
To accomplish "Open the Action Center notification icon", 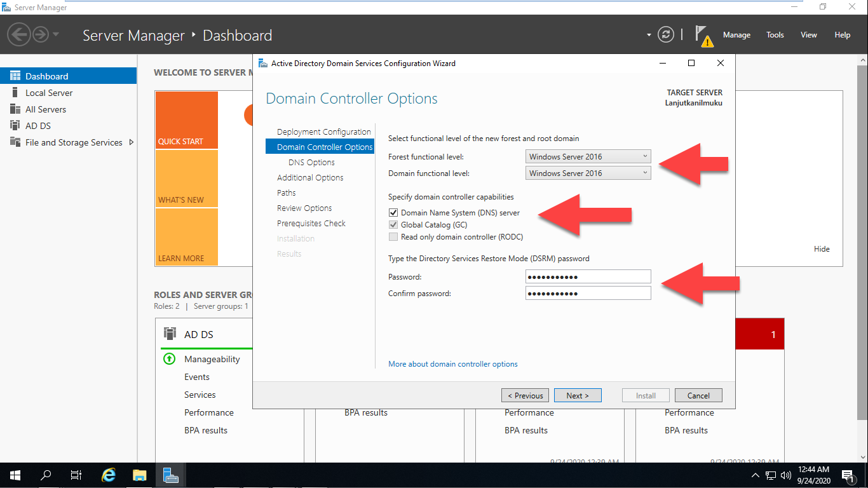I will (x=847, y=475).
